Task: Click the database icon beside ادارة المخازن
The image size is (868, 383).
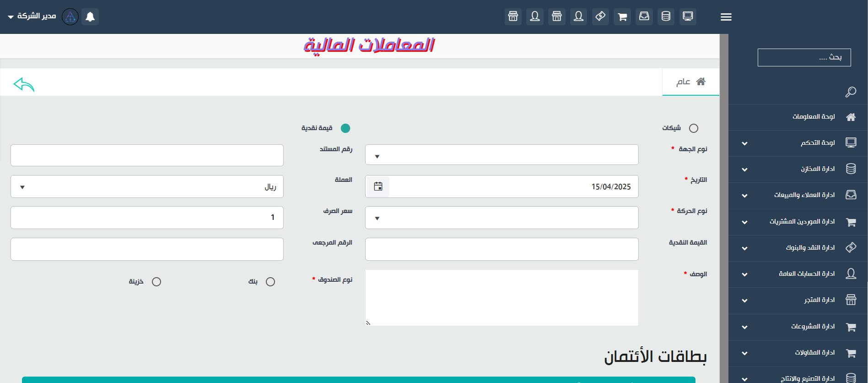Action: tap(851, 169)
